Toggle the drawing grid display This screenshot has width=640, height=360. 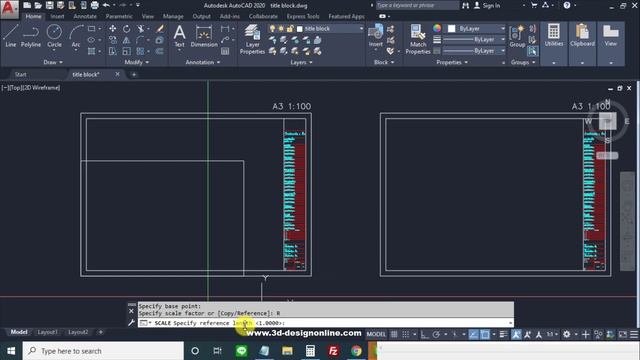pyautogui.click(x=394, y=334)
